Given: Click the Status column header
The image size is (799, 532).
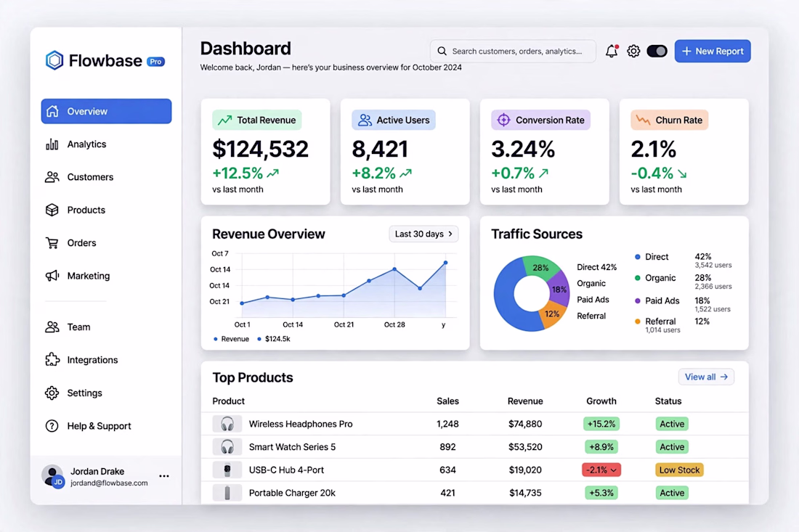Looking at the screenshot, I should [668, 401].
